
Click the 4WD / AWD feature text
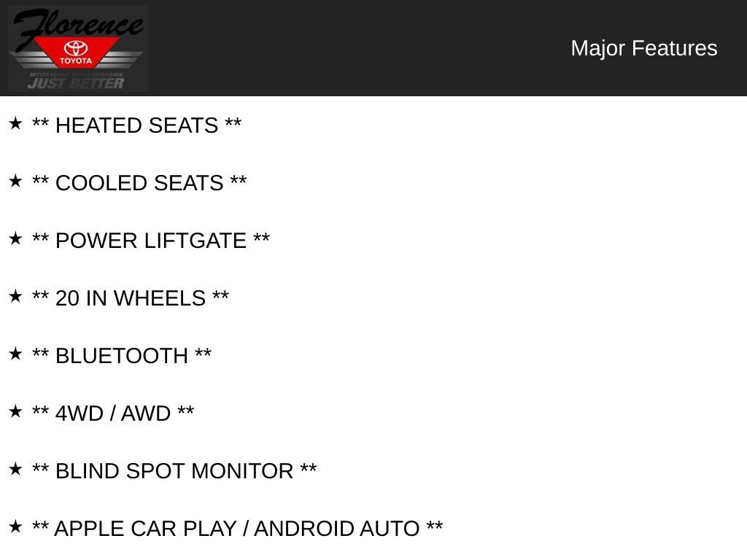click(x=113, y=413)
